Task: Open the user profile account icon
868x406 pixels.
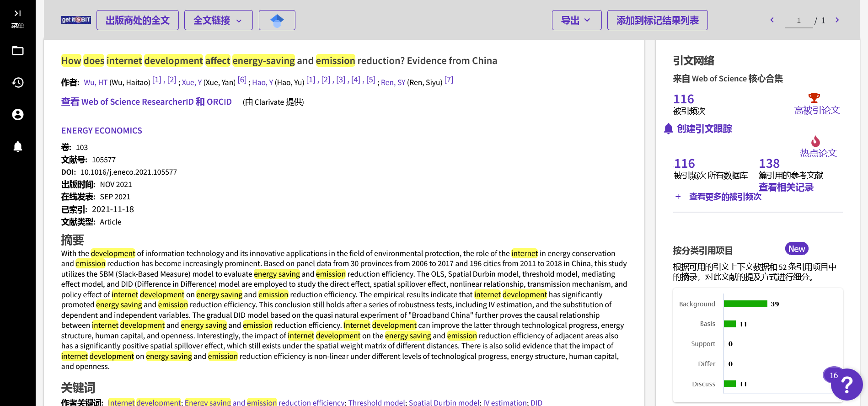Action: pyautogui.click(x=18, y=115)
